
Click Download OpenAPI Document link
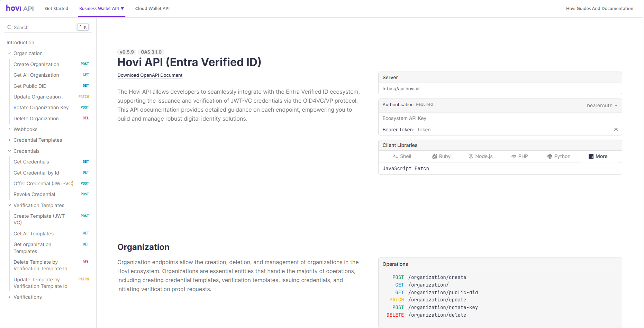[x=150, y=75]
